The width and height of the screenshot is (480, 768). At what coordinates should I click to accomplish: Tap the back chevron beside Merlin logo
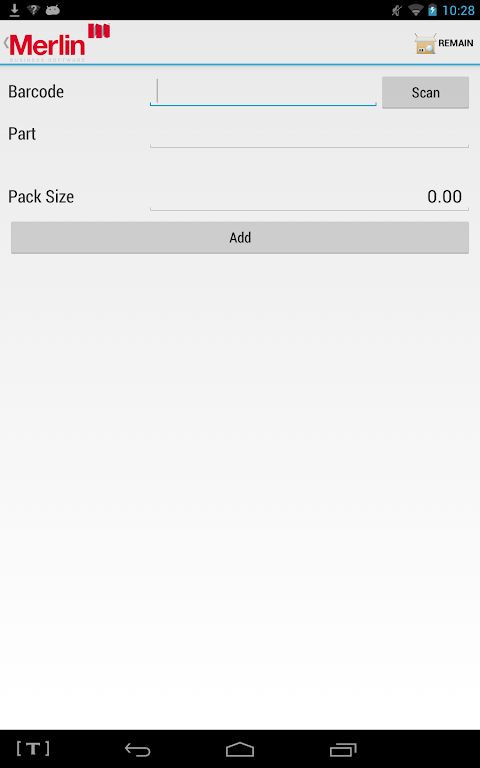6,43
